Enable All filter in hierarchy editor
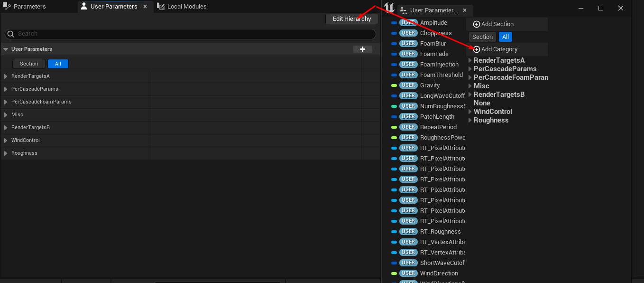The image size is (644, 283). 506,37
